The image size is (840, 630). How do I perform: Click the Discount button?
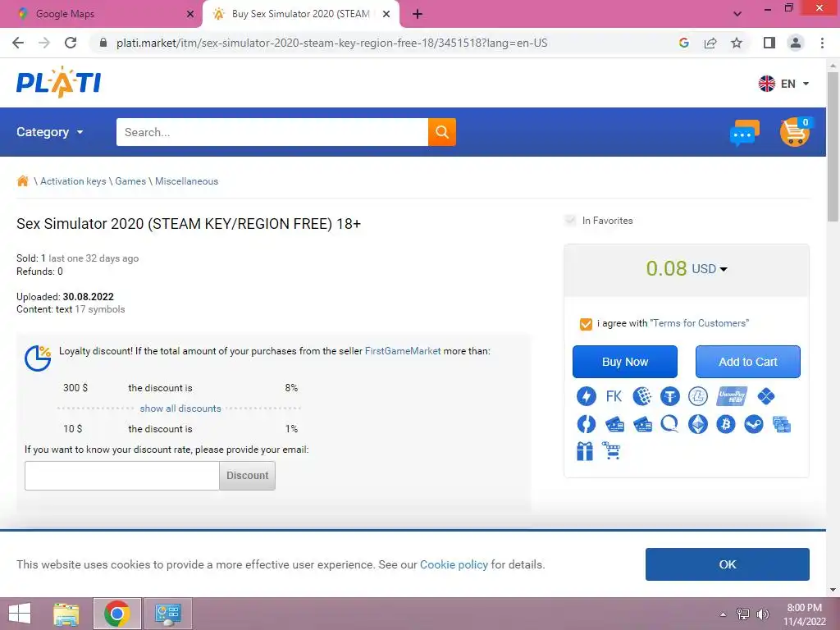coord(247,475)
